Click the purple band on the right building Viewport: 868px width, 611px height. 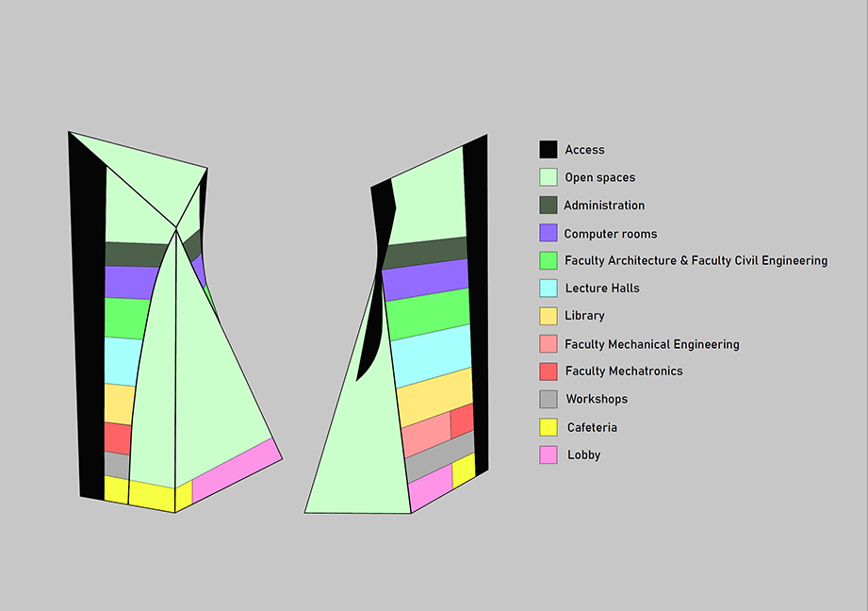point(425,279)
